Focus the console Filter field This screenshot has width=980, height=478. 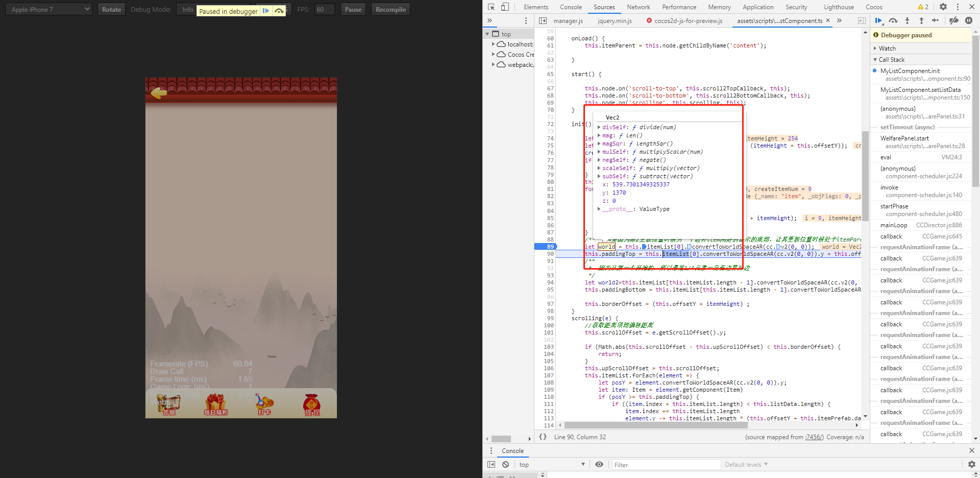click(666, 465)
